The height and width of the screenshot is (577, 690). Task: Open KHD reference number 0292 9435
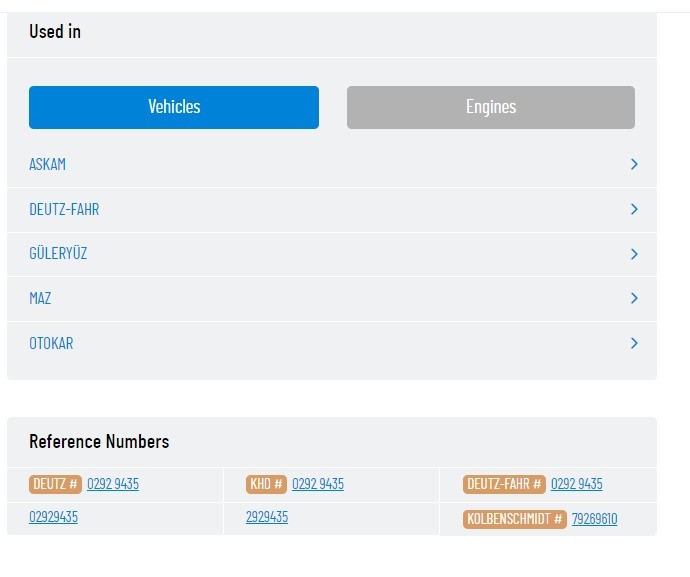(x=318, y=484)
